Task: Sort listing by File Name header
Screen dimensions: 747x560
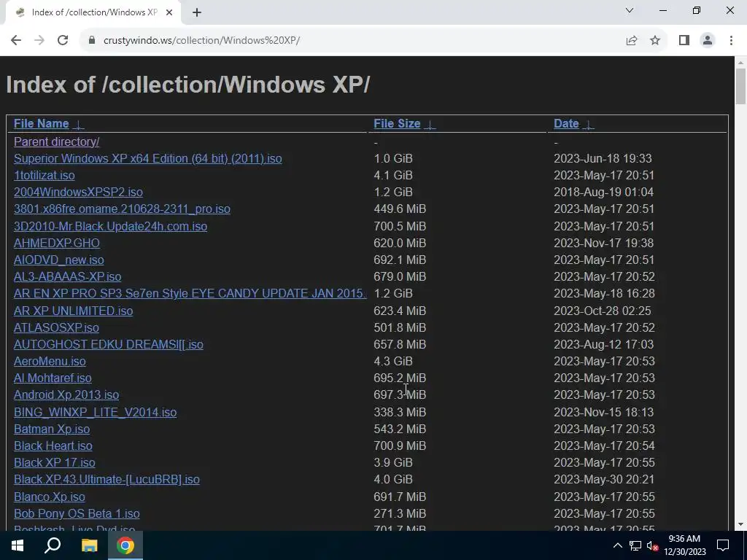Action: point(41,123)
